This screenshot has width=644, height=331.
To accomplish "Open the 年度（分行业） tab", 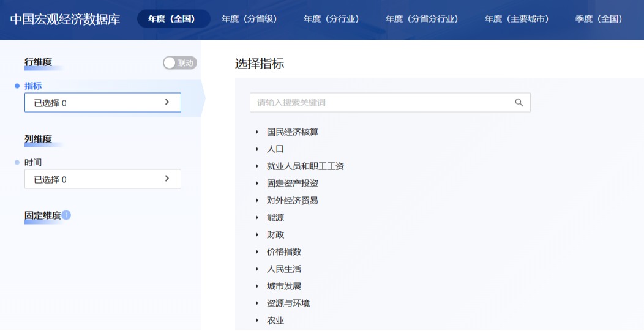I will pyautogui.click(x=331, y=19).
